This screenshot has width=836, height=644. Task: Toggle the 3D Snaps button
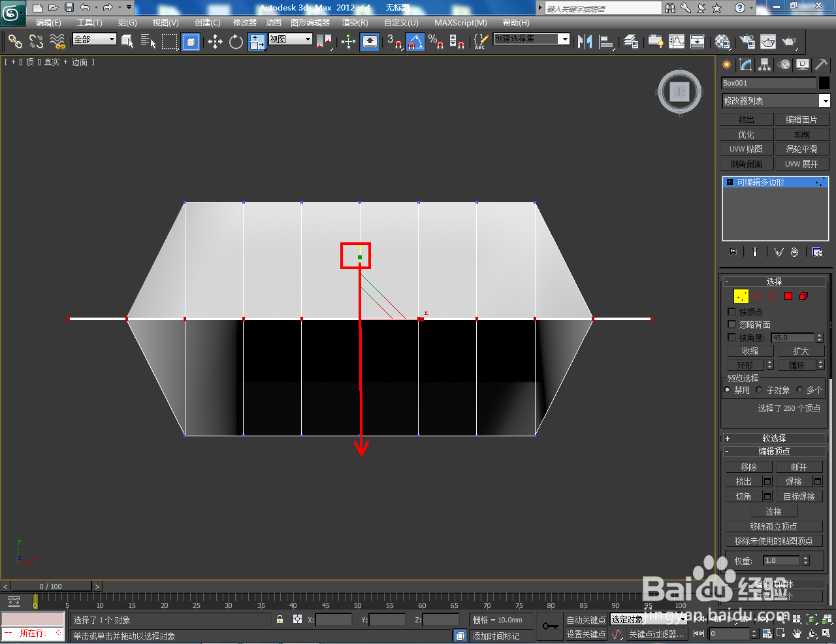coord(394,42)
